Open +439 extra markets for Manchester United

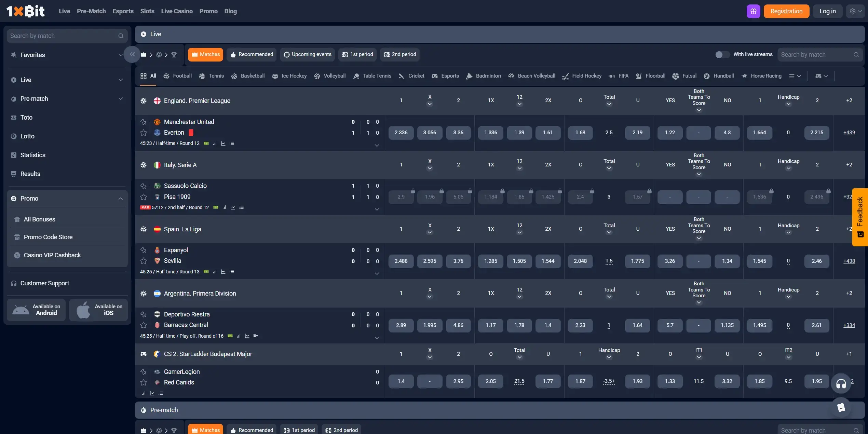point(849,133)
